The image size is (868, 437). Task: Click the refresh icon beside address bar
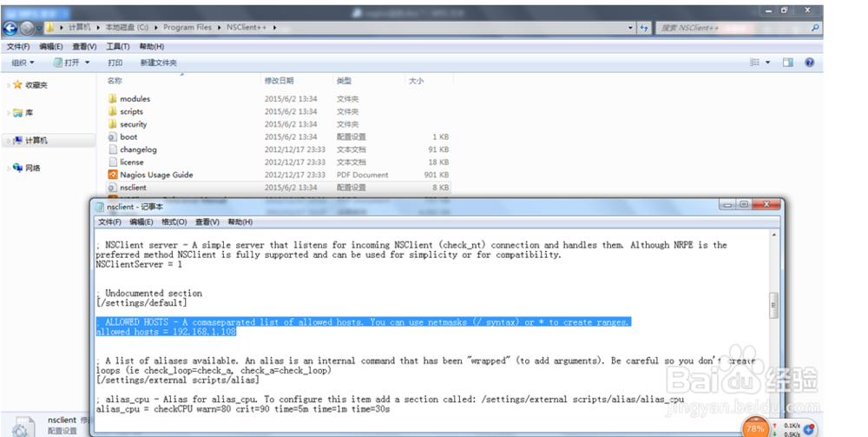pyautogui.click(x=644, y=28)
